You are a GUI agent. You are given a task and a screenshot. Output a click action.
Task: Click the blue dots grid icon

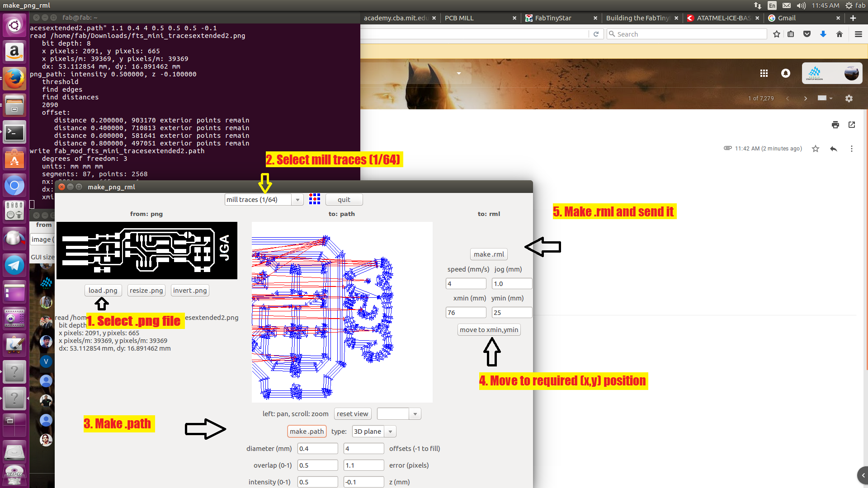pyautogui.click(x=314, y=199)
